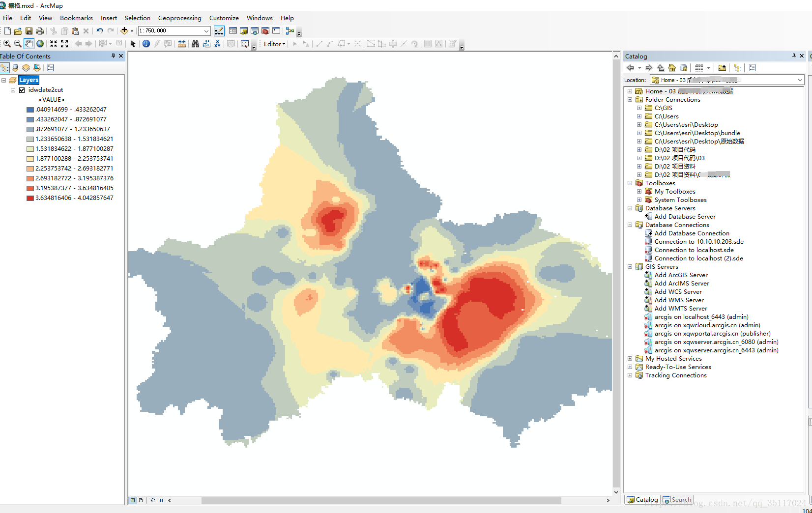Open the map scale dropdown
The width and height of the screenshot is (812, 513).
pyautogui.click(x=206, y=30)
